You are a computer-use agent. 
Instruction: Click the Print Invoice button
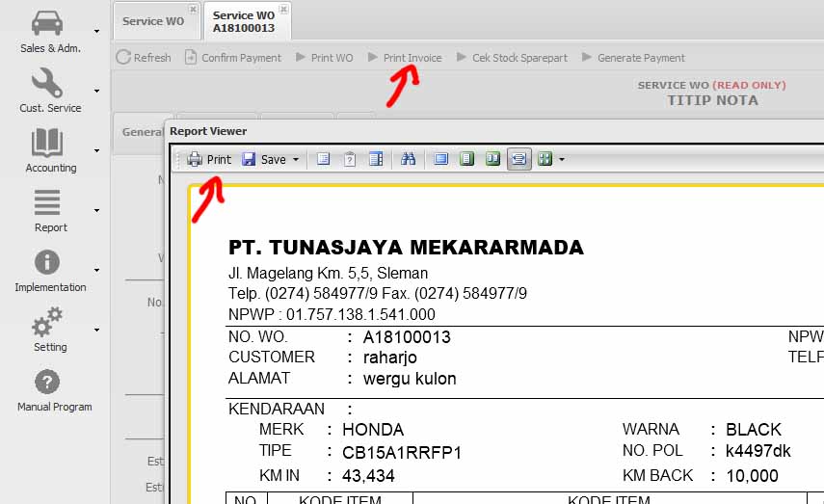[x=405, y=58]
